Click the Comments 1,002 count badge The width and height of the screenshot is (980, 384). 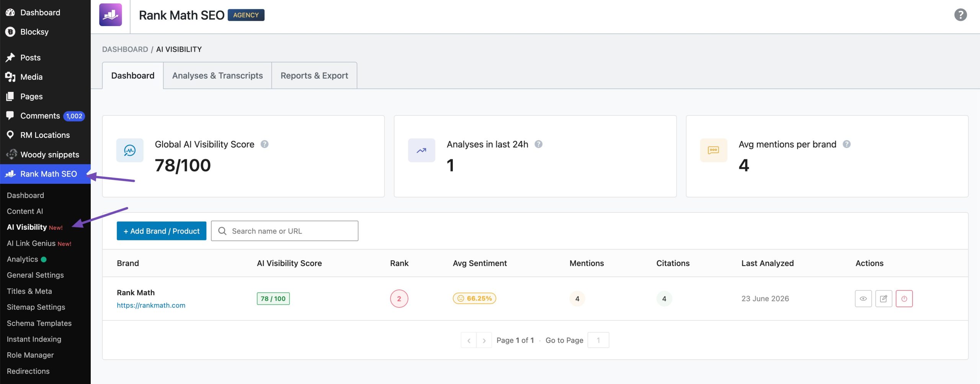point(74,116)
